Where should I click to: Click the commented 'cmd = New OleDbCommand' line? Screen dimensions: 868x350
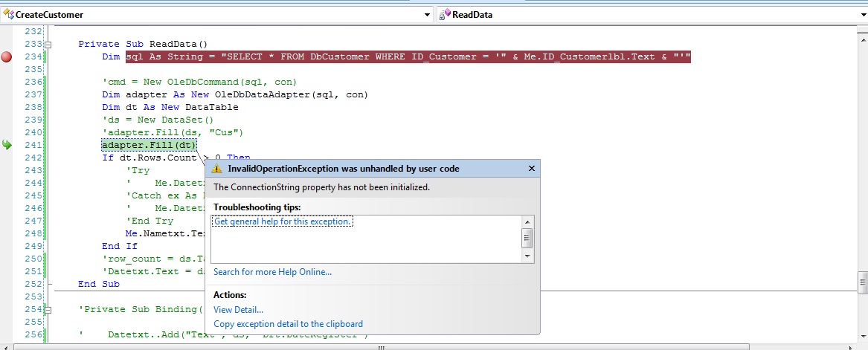click(x=199, y=82)
